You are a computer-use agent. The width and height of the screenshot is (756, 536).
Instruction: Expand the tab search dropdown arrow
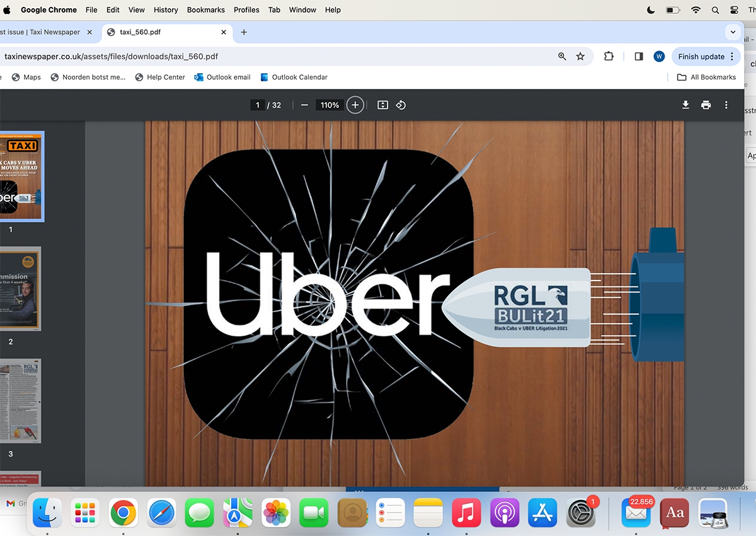[x=732, y=32]
